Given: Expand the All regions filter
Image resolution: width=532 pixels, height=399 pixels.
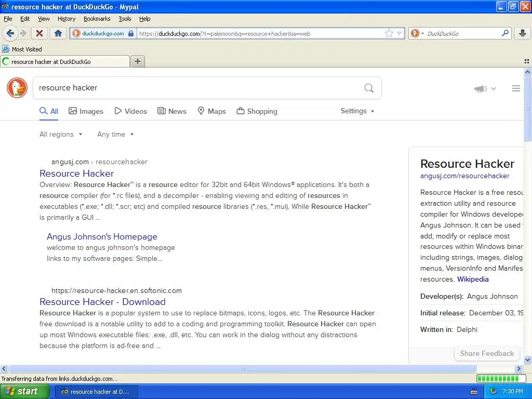Looking at the screenshot, I should [x=61, y=135].
